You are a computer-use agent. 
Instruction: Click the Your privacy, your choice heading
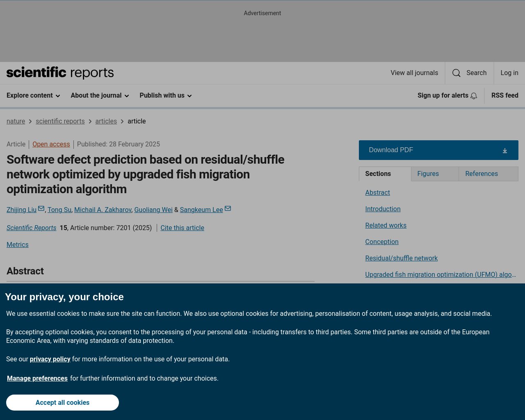64,297
